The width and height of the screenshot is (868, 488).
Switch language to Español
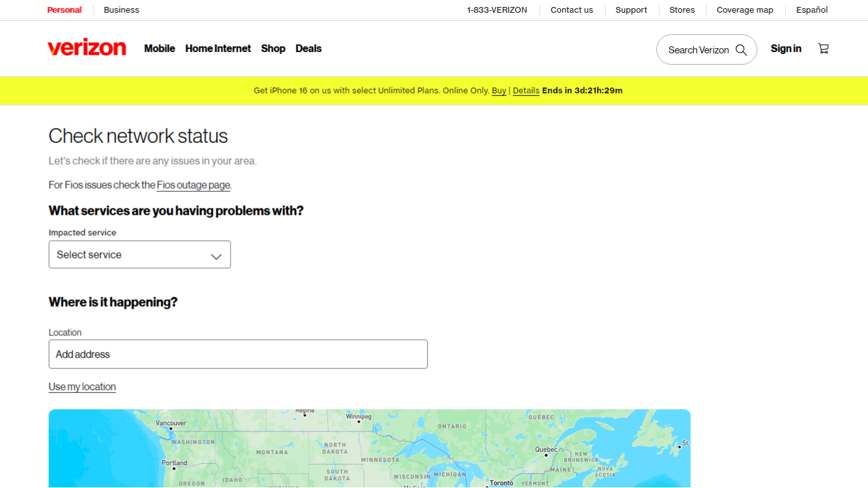(812, 10)
